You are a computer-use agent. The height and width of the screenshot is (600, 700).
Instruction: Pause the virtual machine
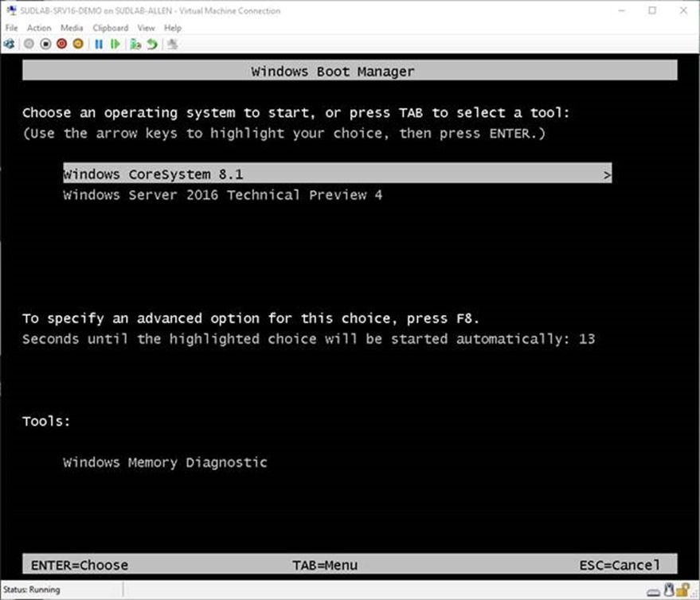click(x=99, y=44)
